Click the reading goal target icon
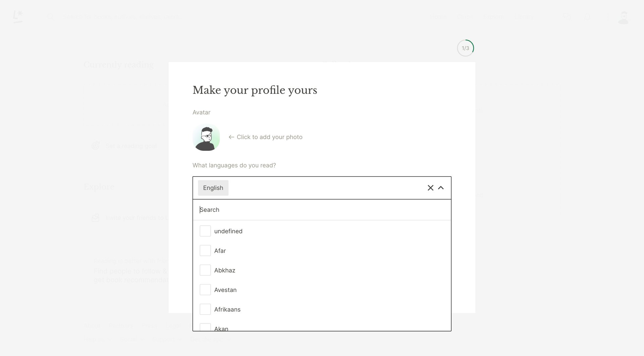Screen dimensions: 644x356 coord(96,145)
